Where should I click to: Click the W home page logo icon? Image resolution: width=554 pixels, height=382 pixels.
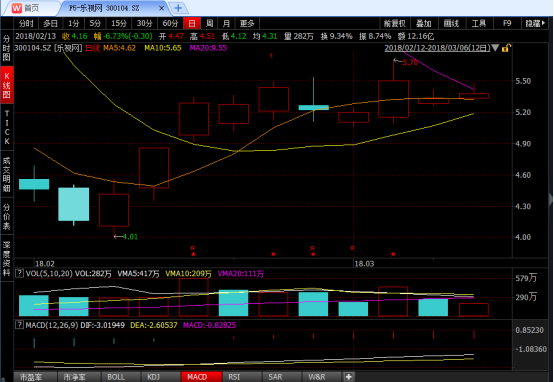[17, 8]
